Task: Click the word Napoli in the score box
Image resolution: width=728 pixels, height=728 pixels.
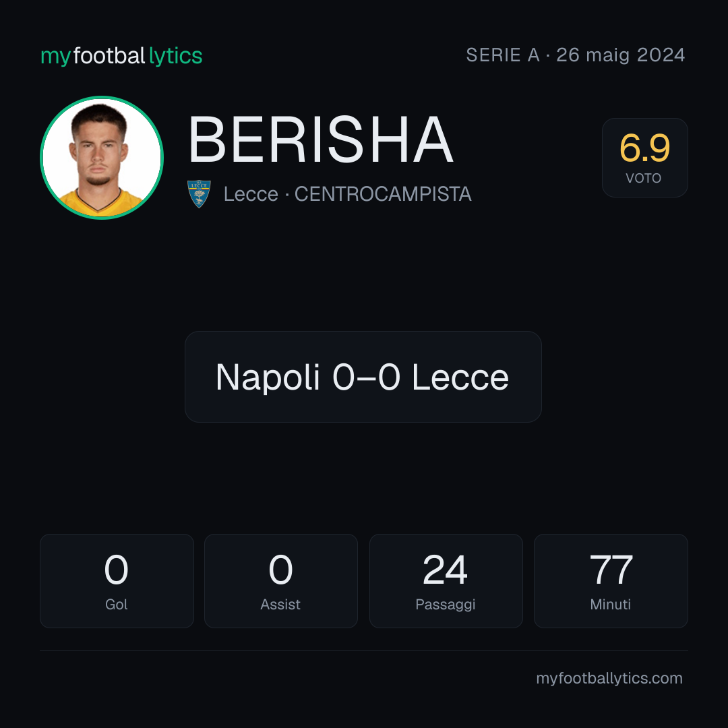Action: click(268, 377)
